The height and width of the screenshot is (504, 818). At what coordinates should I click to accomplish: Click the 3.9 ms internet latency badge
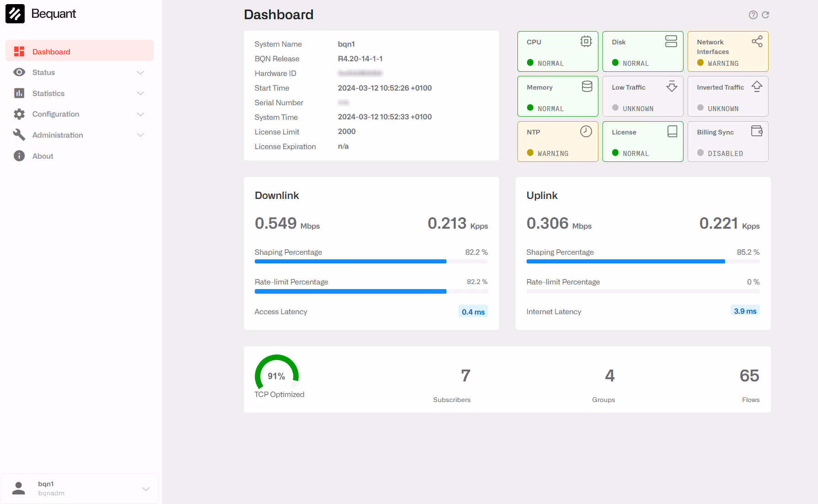tap(745, 311)
